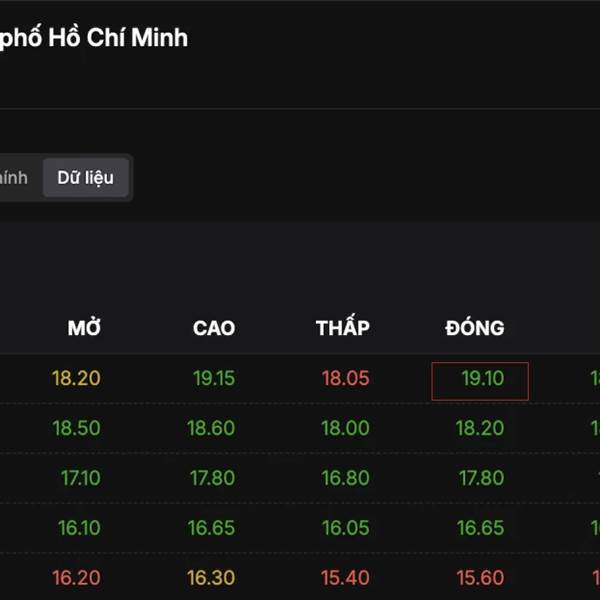This screenshot has height=600, width=600.
Task: Click the red 16.20 opening price cell
Action: (77, 578)
